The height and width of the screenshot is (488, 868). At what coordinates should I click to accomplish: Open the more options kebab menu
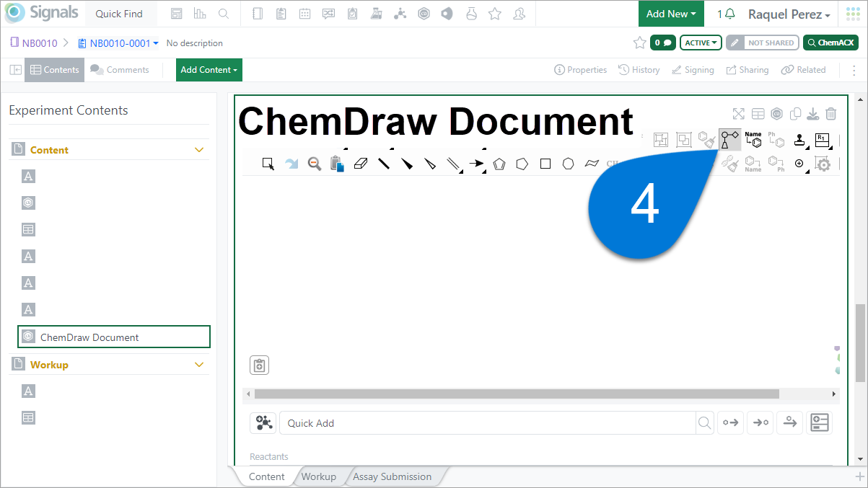pyautogui.click(x=854, y=70)
